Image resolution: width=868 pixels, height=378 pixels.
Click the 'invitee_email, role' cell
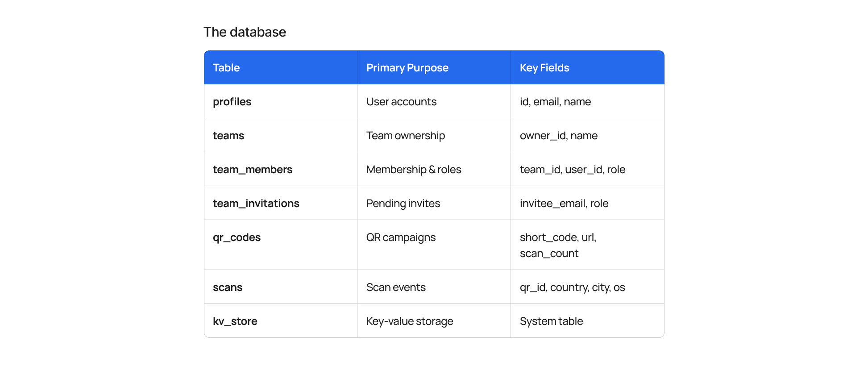[587, 203]
